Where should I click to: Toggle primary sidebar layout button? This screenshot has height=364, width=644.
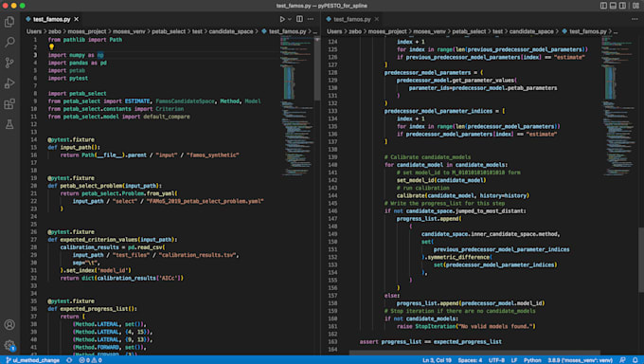coord(603,6)
